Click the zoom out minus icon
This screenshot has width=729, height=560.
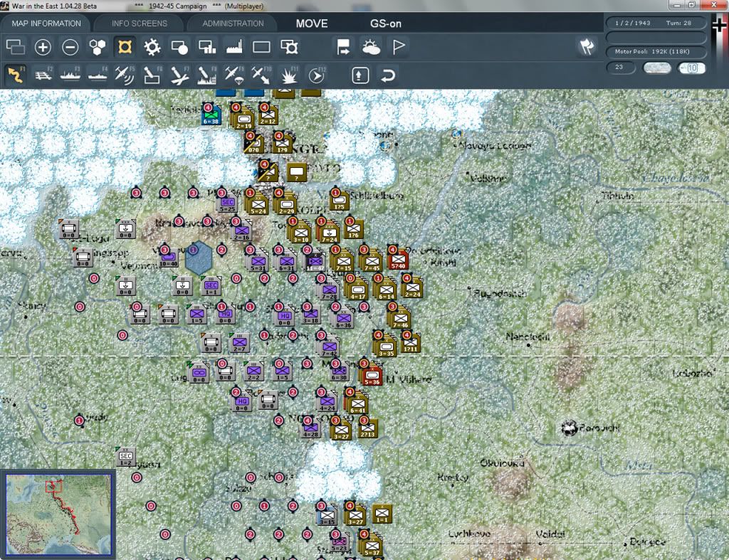click(x=70, y=47)
